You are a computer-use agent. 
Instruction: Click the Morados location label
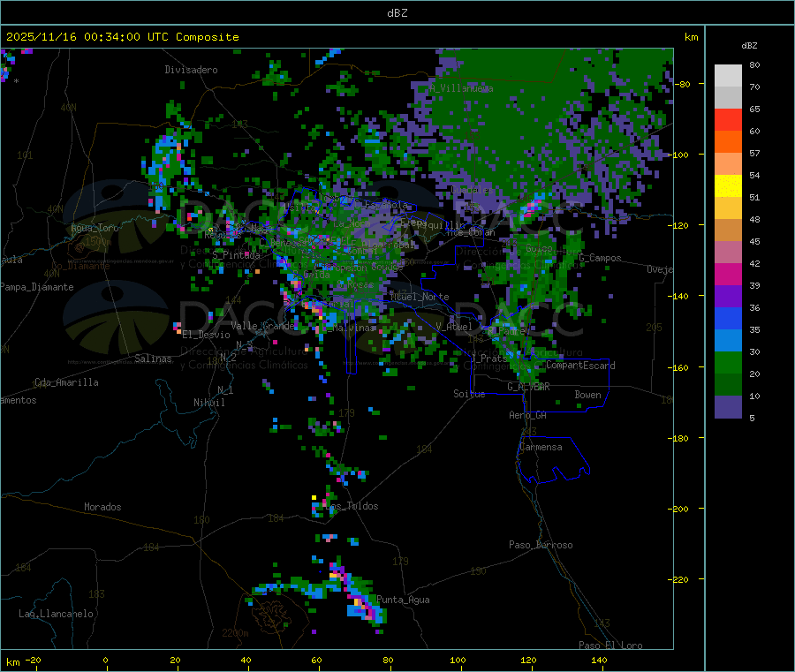tap(102, 507)
